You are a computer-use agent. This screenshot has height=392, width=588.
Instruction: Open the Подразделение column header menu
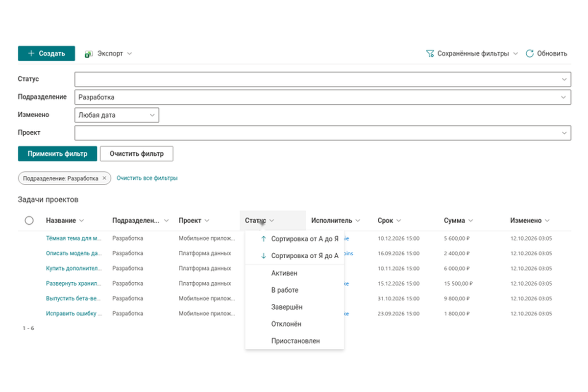point(141,220)
